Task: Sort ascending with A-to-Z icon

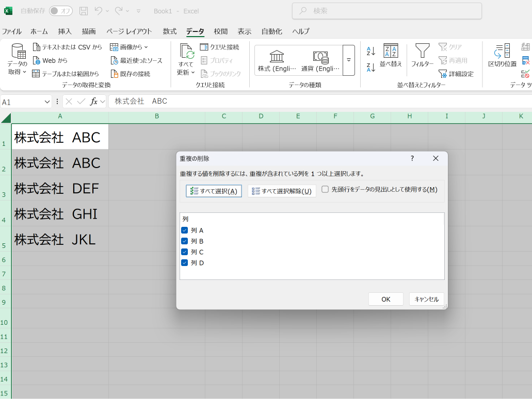Action: coord(371,51)
